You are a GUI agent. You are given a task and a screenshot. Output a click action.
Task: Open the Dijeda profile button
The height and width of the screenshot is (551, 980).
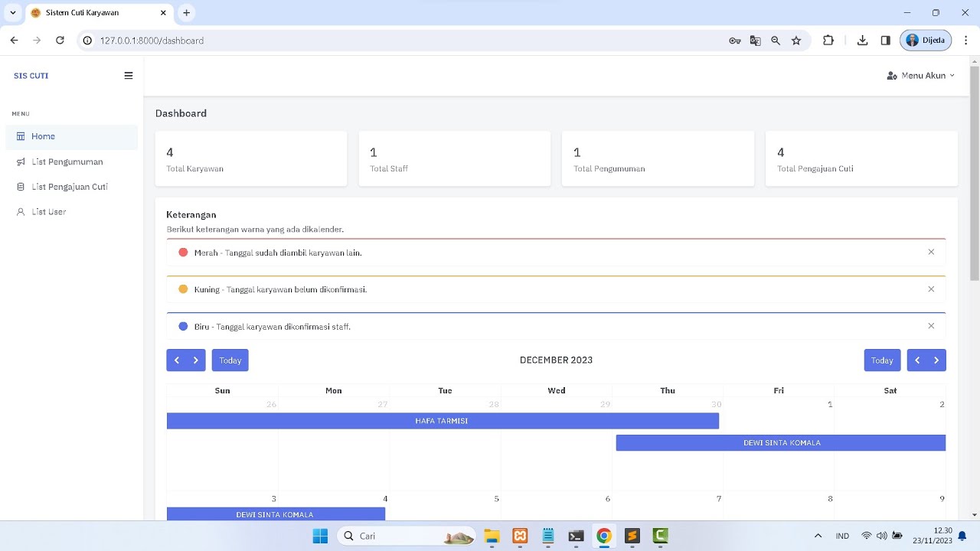coord(926,41)
